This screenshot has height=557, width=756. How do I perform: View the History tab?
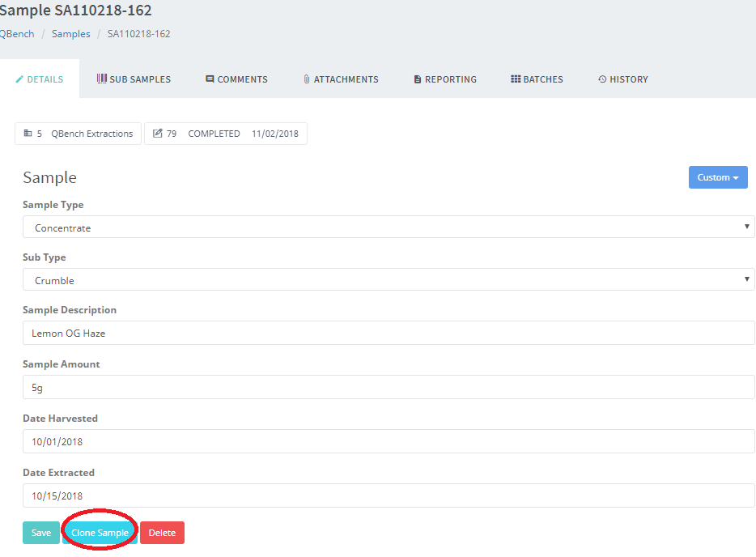622,79
